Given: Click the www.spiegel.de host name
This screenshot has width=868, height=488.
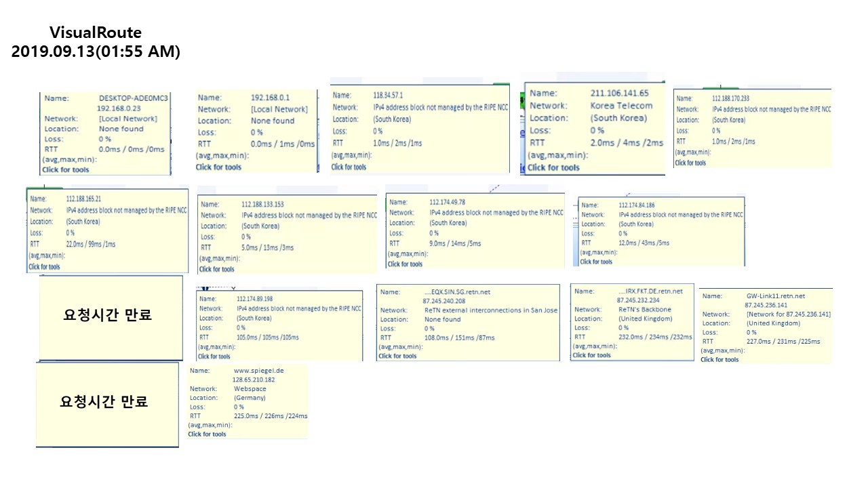Looking at the screenshot, I should coord(258,371).
